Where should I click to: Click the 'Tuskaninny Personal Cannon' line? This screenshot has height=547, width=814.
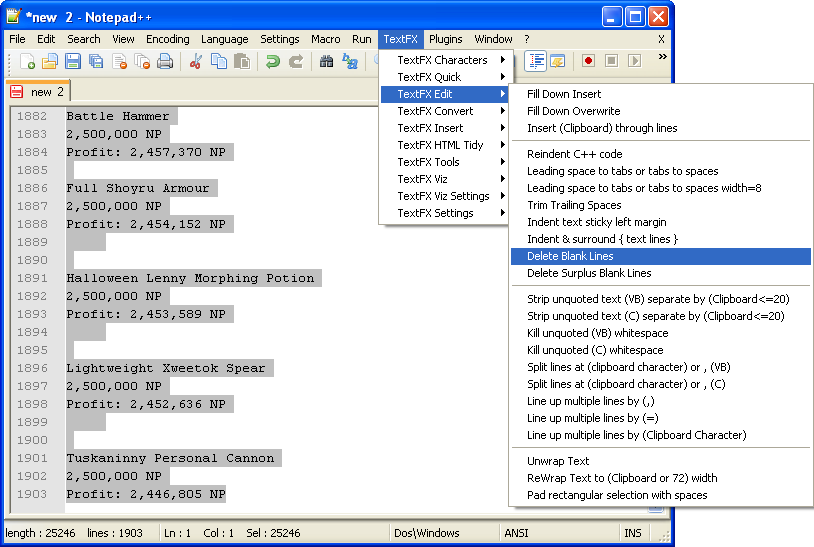tap(170, 458)
